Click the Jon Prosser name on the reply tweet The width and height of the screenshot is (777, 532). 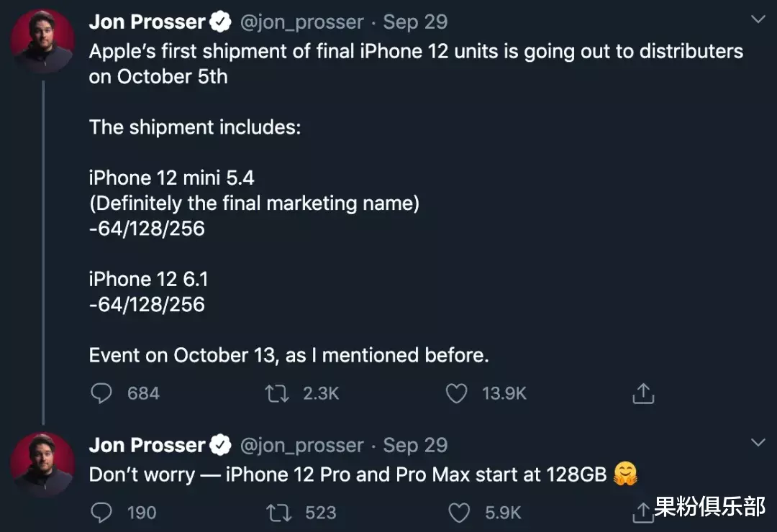tap(147, 444)
